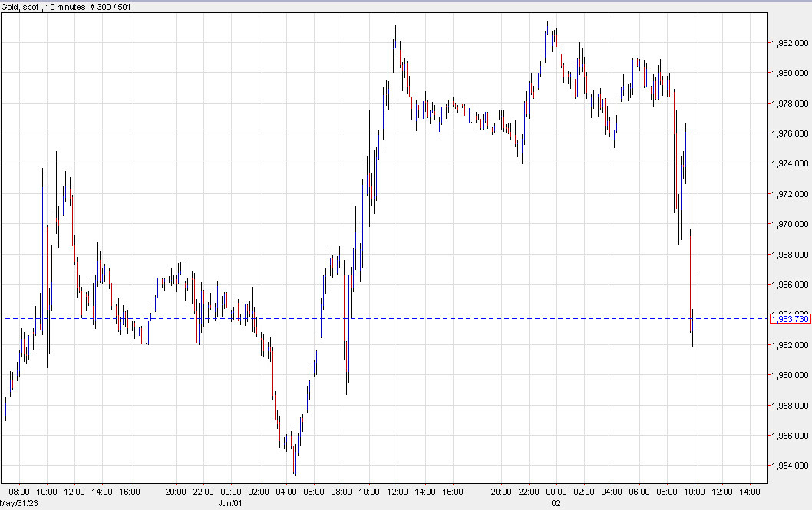This screenshot has height=510, width=812.
Task: Select the Jun/01 date label
Action: point(229,502)
